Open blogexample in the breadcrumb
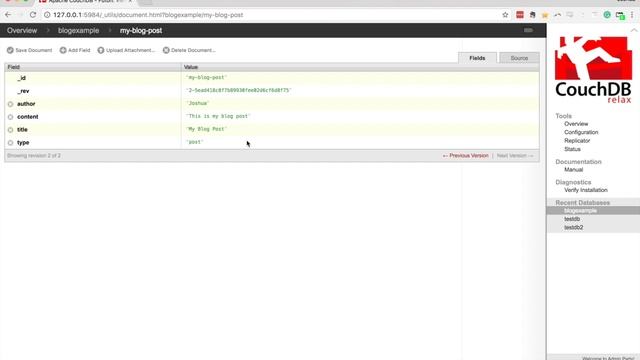 pyautogui.click(x=78, y=31)
